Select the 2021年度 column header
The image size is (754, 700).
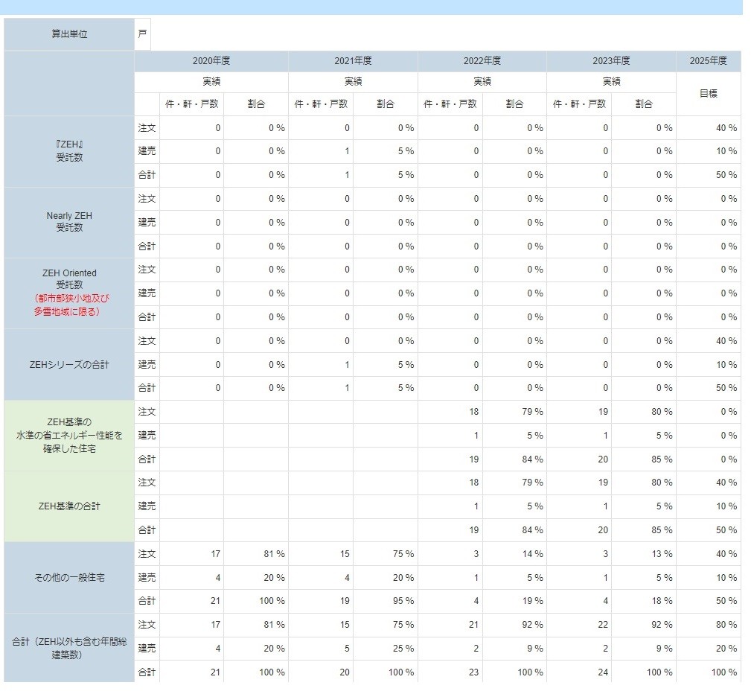click(x=353, y=61)
